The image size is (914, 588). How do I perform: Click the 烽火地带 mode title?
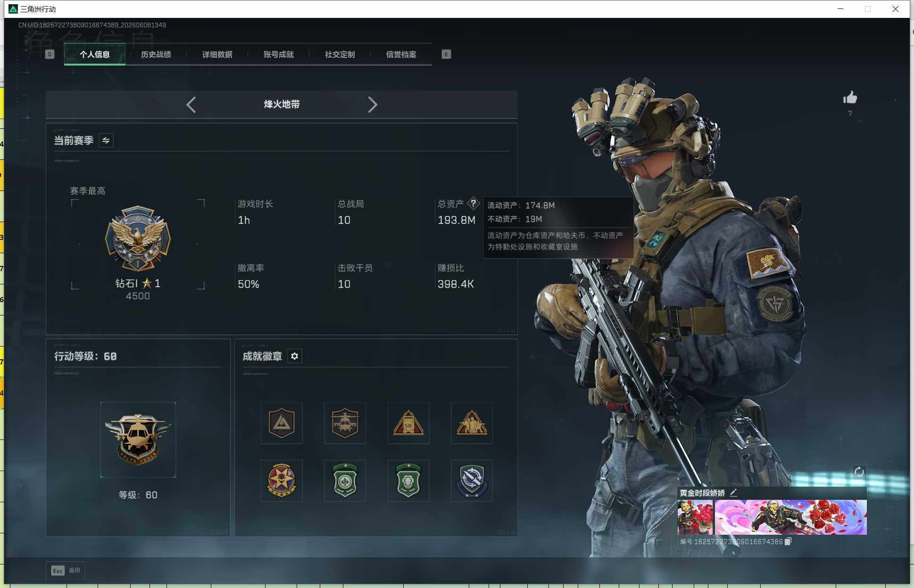(282, 104)
